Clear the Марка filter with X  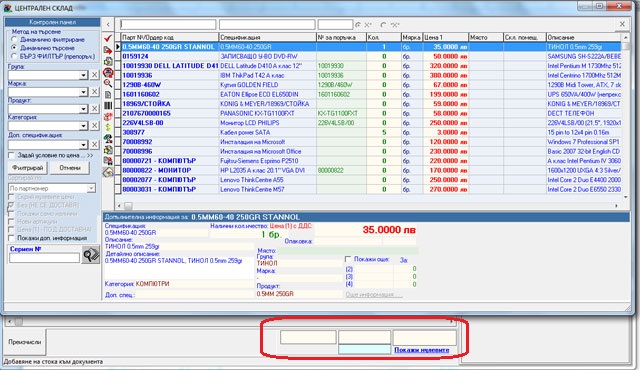[x=94, y=92]
